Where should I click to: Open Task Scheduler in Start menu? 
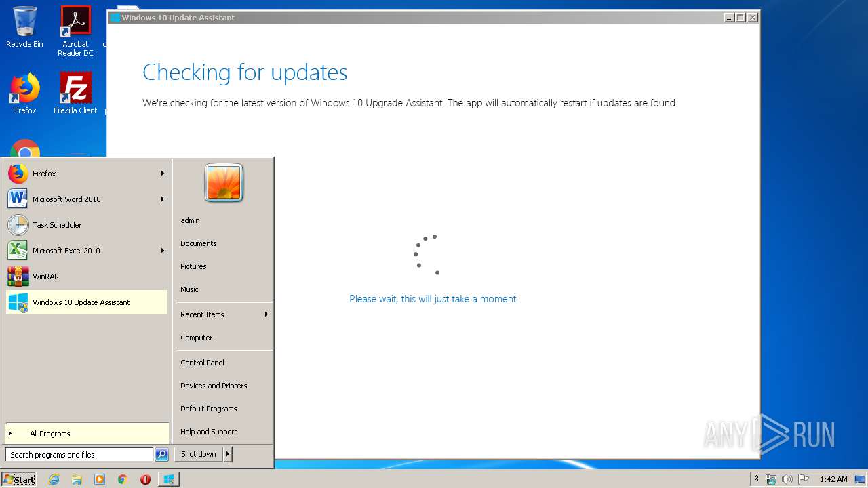coord(86,225)
